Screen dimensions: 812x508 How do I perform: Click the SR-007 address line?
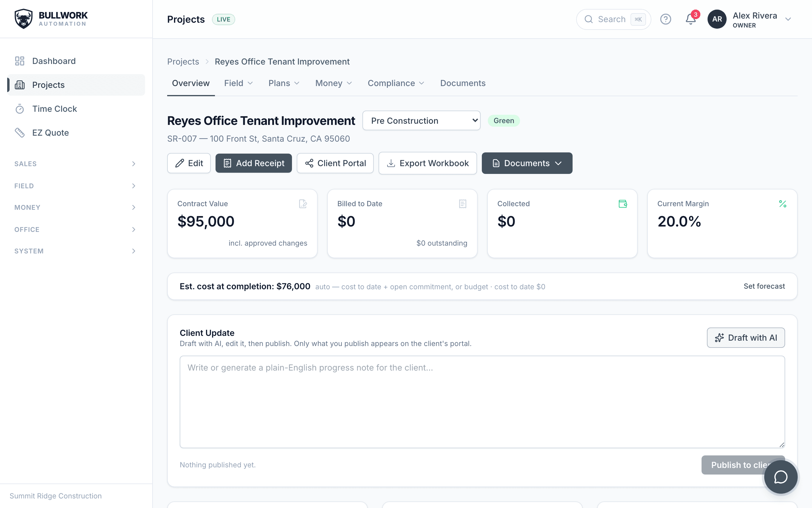point(258,139)
